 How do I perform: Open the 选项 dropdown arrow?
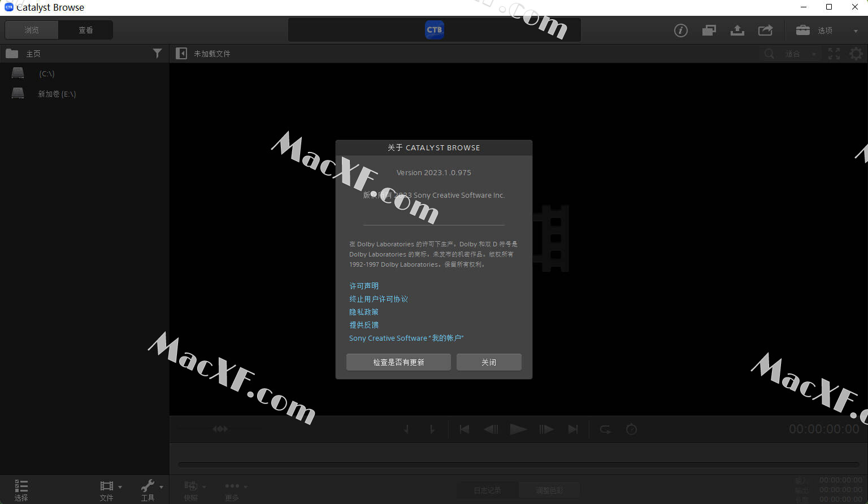coord(856,31)
